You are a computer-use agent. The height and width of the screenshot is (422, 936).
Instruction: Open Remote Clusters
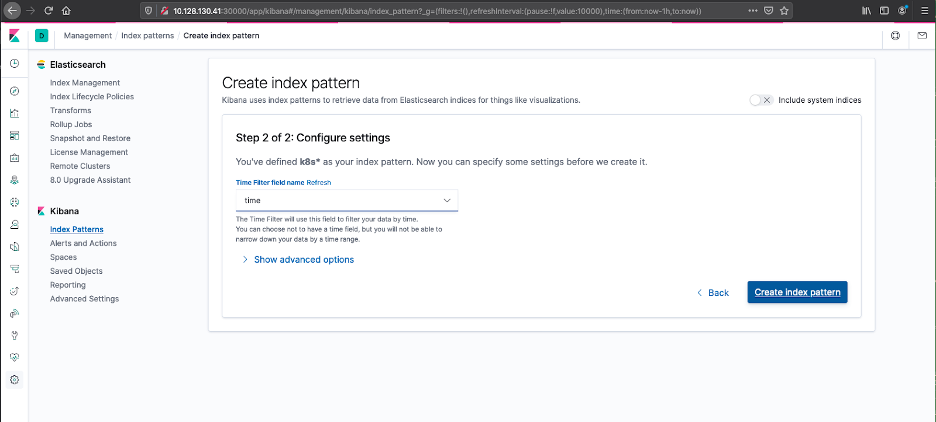tap(80, 166)
